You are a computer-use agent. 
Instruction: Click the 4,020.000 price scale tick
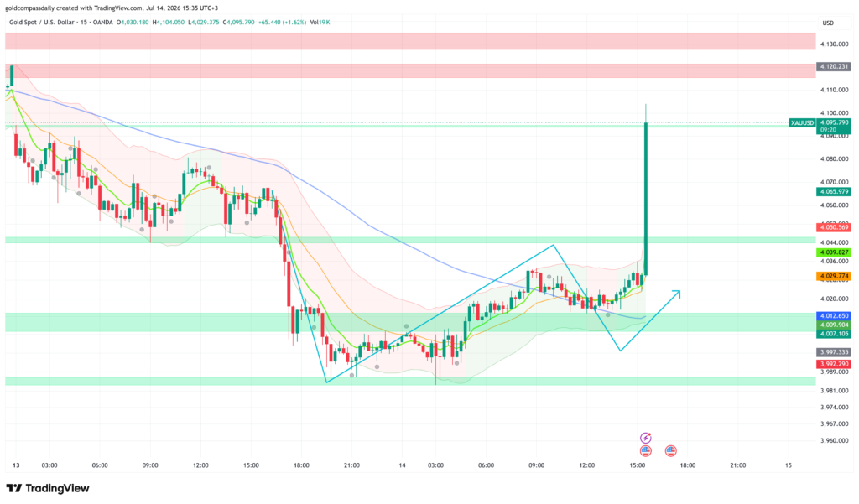(x=835, y=299)
